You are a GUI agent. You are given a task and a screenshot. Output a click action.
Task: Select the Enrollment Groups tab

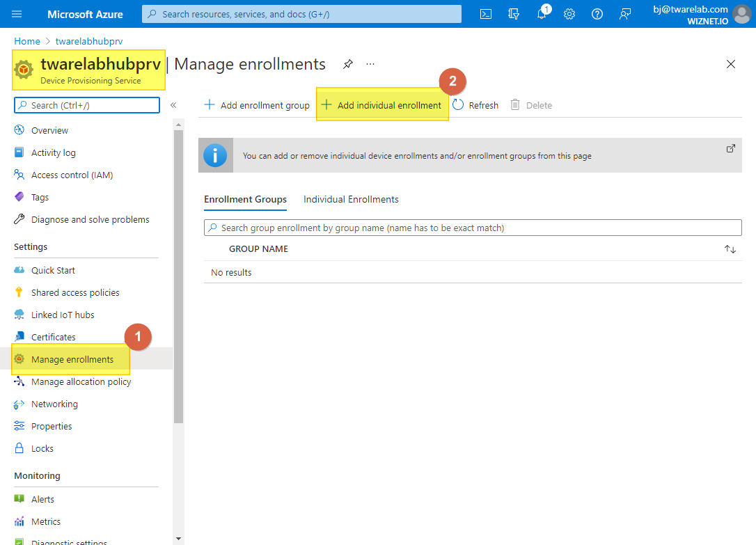pyautogui.click(x=246, y=200)
